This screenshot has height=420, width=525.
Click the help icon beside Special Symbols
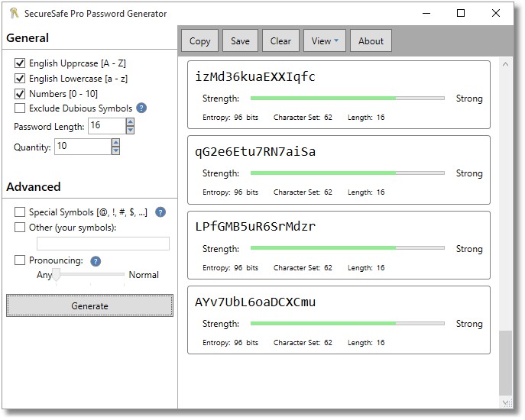click(160, 212)
